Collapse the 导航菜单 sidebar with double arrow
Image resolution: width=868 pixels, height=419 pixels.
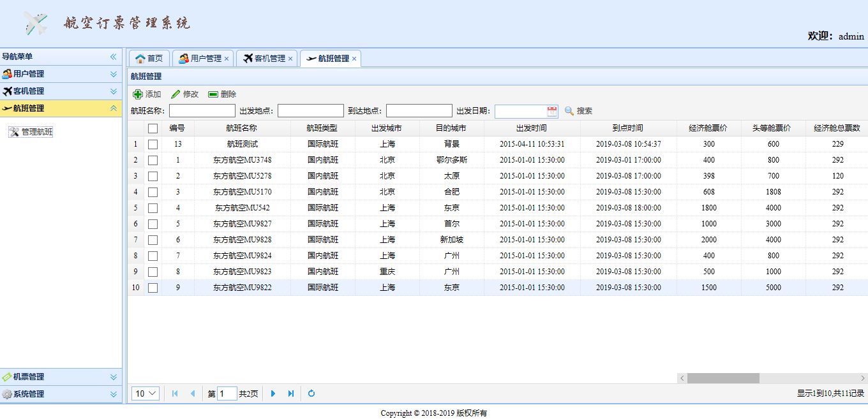[x=114, y=57]
